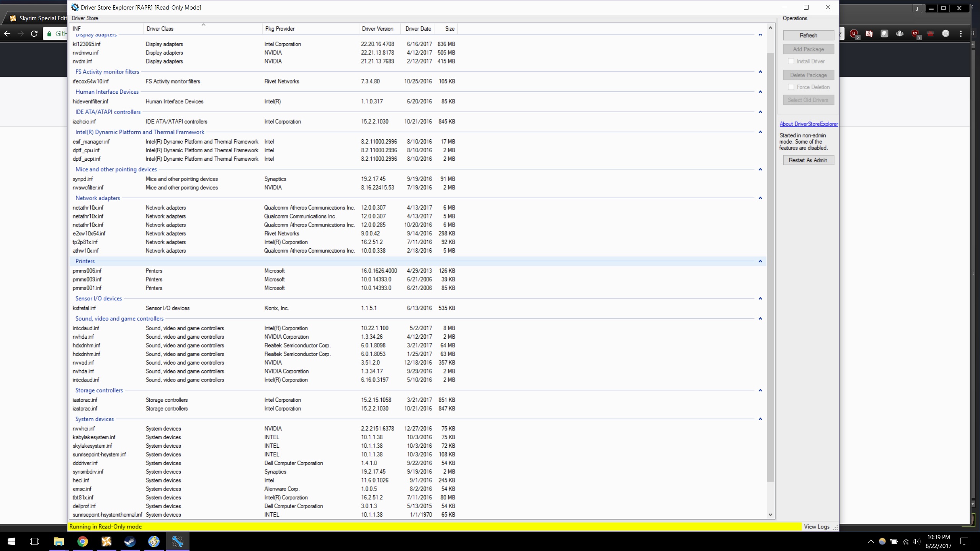Open the Action Center notifications
This screenshot has height=551, width=980.
(965, 541)
